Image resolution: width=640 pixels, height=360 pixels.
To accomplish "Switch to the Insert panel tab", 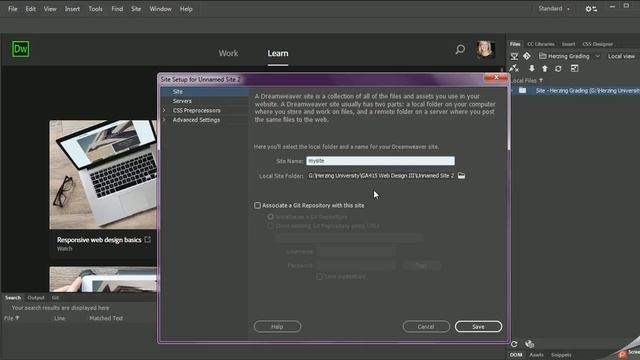I will pyautogui.click(x=568, y=44).
